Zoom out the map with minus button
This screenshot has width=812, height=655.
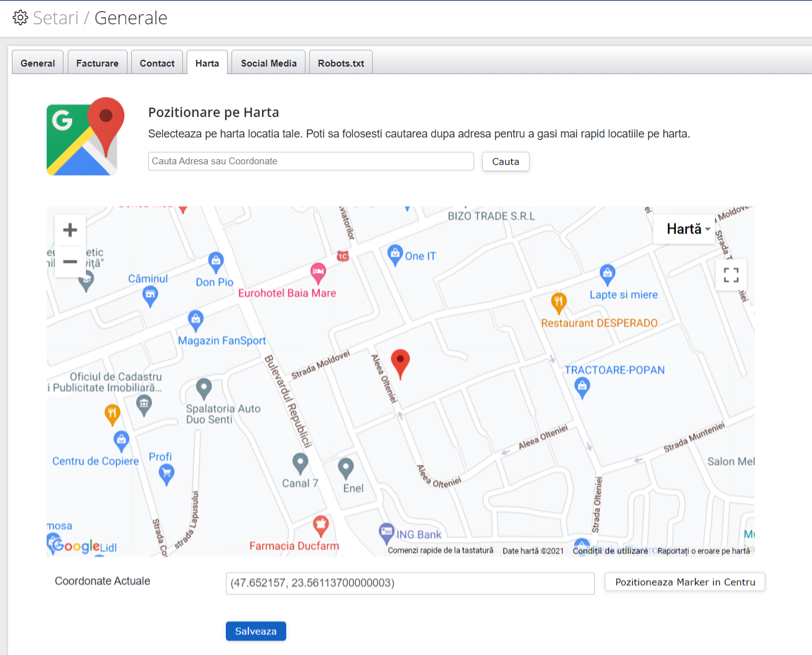coord(70,261)
